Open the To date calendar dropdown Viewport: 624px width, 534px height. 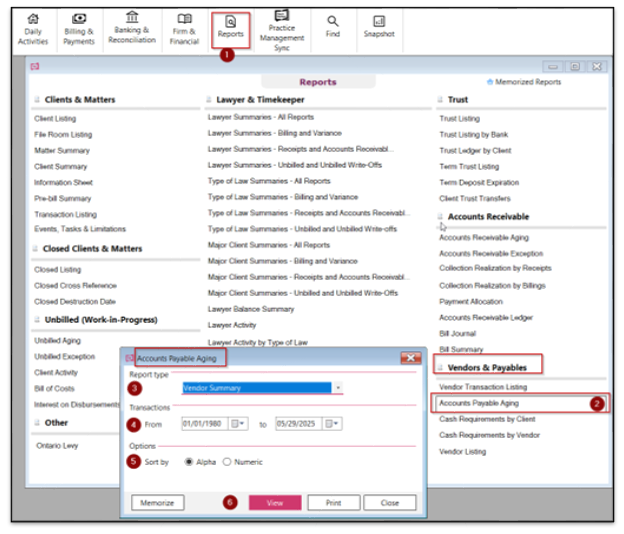coord(332,424)
